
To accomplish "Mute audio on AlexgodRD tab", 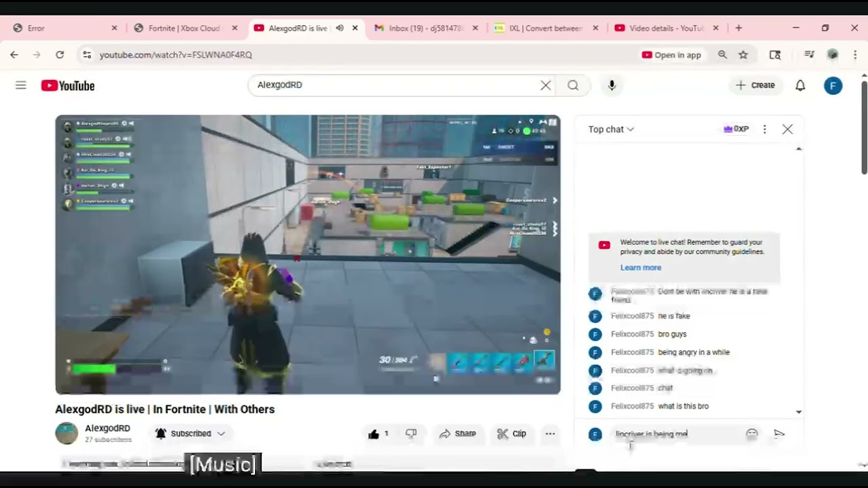I will (340, 28).
